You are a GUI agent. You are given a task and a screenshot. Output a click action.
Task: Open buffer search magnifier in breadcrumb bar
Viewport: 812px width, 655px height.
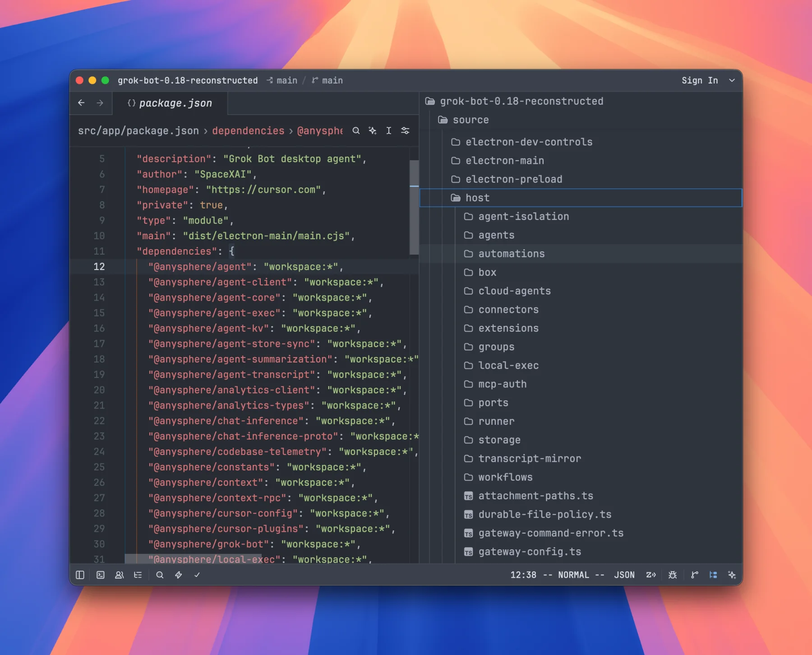356,130
